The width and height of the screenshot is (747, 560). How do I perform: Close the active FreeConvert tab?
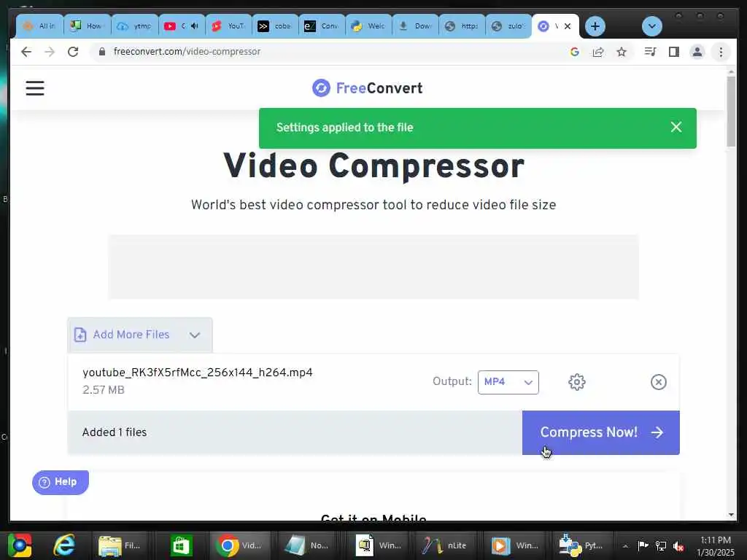pos(568,26)
